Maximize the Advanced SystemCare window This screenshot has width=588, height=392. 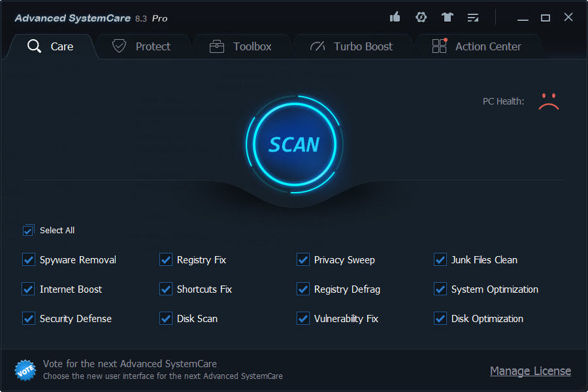[x=546, y=18]
